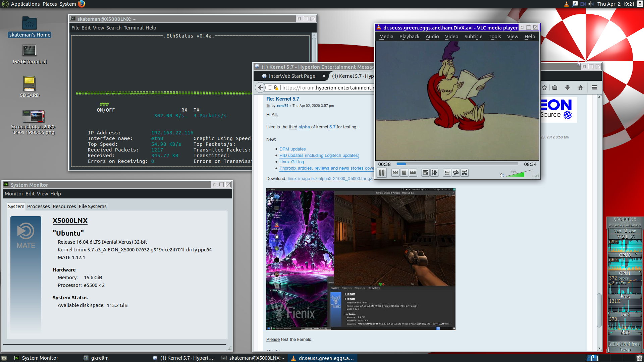644x362 pixels.
Task: Open the VLC Video menu
Action: (451, 37)
